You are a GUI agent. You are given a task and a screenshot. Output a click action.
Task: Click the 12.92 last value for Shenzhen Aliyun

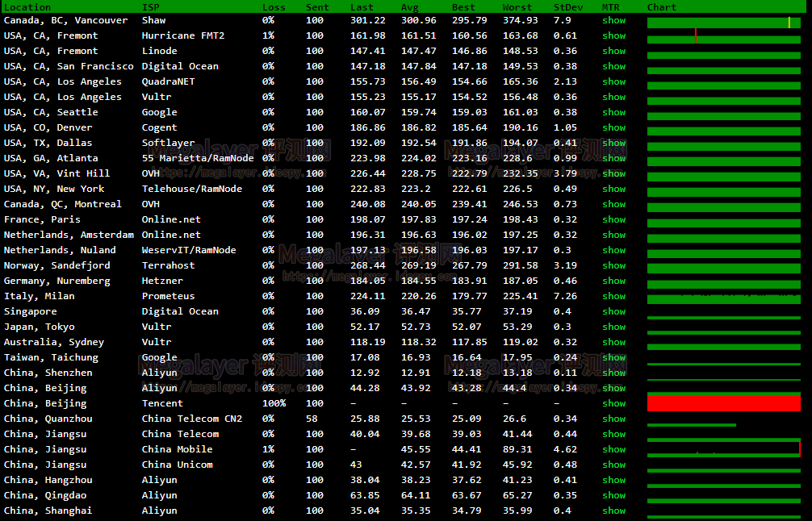(365, 373)
